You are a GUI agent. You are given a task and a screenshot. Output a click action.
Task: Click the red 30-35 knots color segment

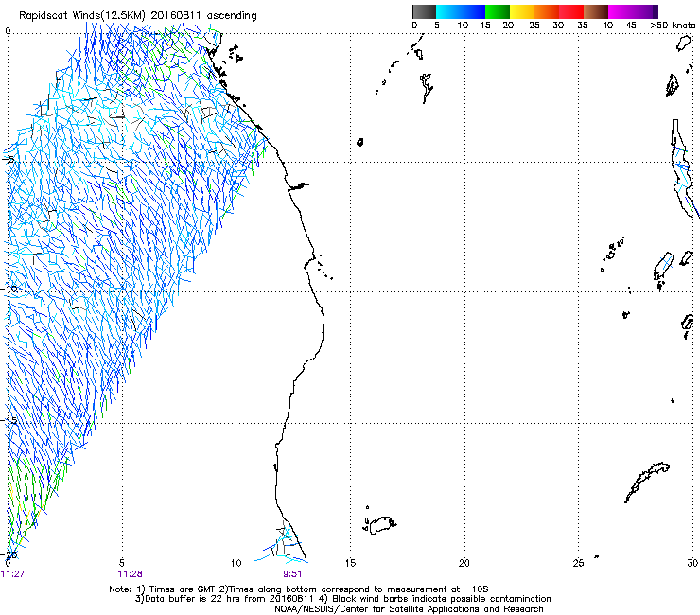pyautogui.click(x=571, y=11)
